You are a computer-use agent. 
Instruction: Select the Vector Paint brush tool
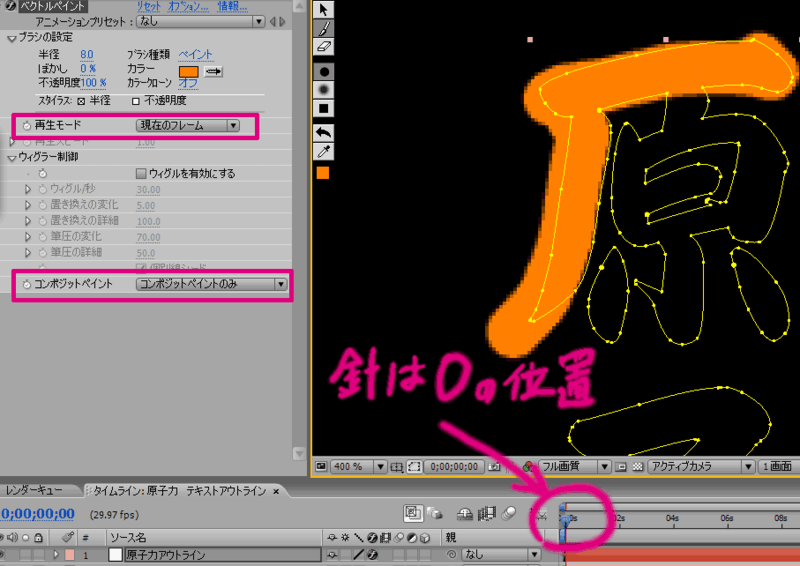coord(323,28)
